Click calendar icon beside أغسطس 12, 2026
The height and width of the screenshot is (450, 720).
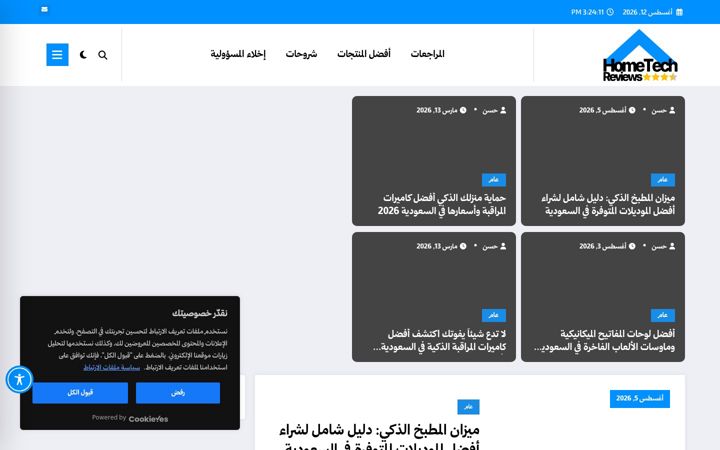coord(680,12)
